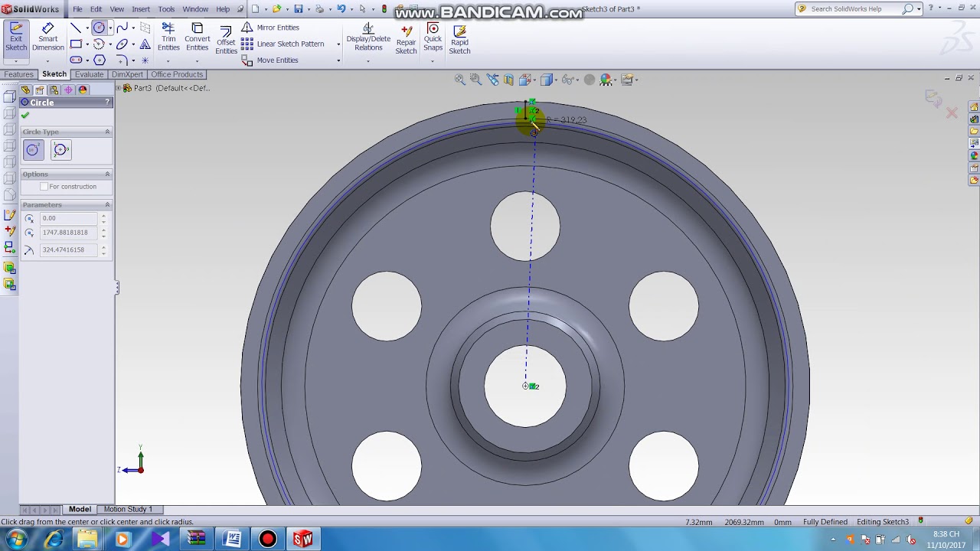The image size is (980, 551).
Task: Select the Corner Rectangle tool
Action: point(76,44)
